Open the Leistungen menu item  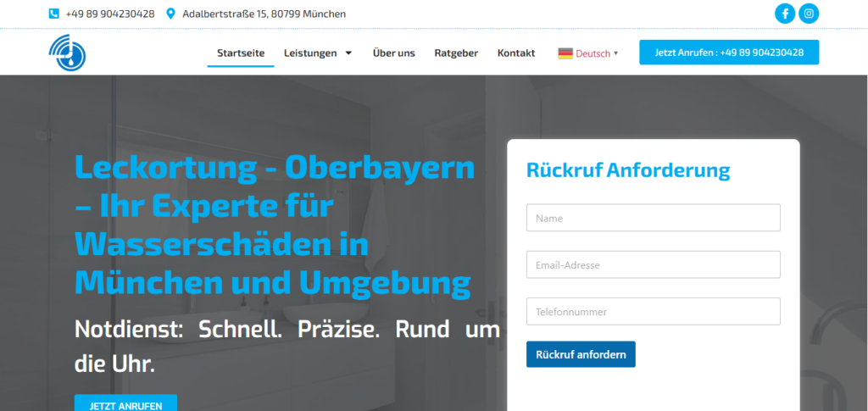[x=310, y=53]
